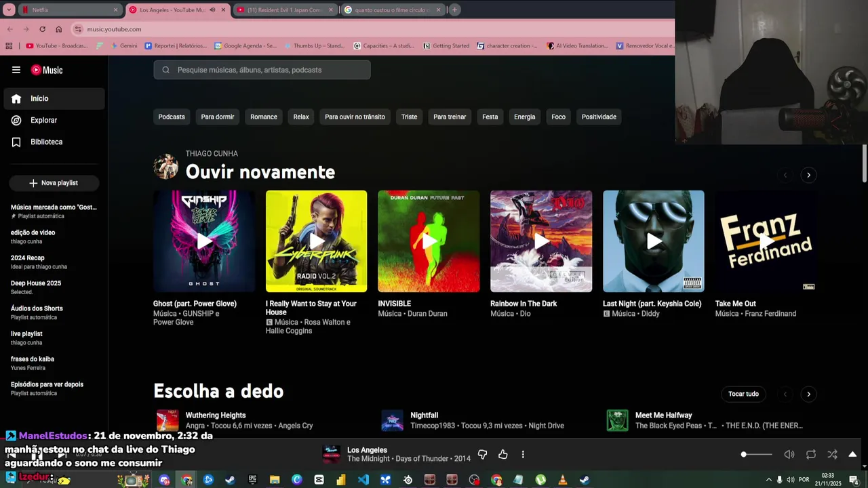Select the Relax mood chip
Image resolution: width=868 pixels, height=488 pixels.
(x=301, y=117)
